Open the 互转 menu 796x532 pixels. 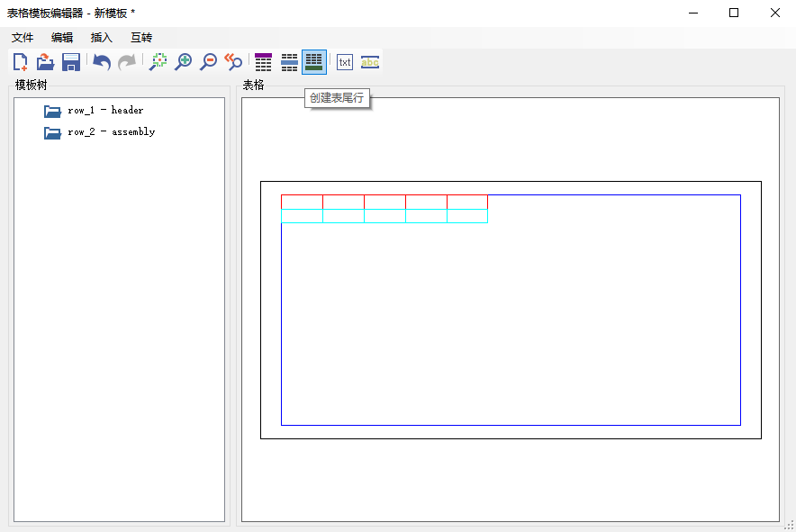[x=141, y=38]
